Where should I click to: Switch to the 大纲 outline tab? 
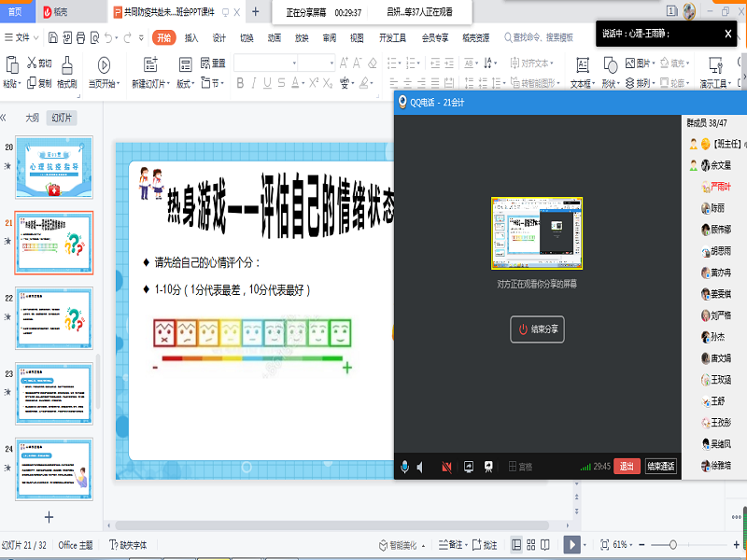[x=33, y=119]
